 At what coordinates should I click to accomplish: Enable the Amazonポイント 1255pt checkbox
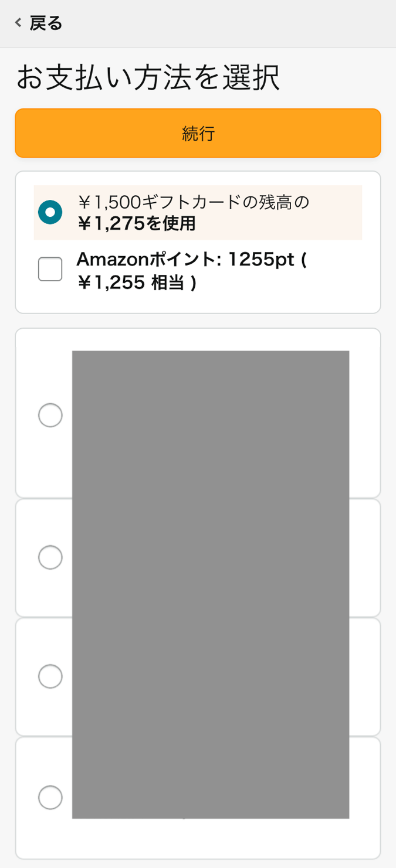[x=50, y=268]
